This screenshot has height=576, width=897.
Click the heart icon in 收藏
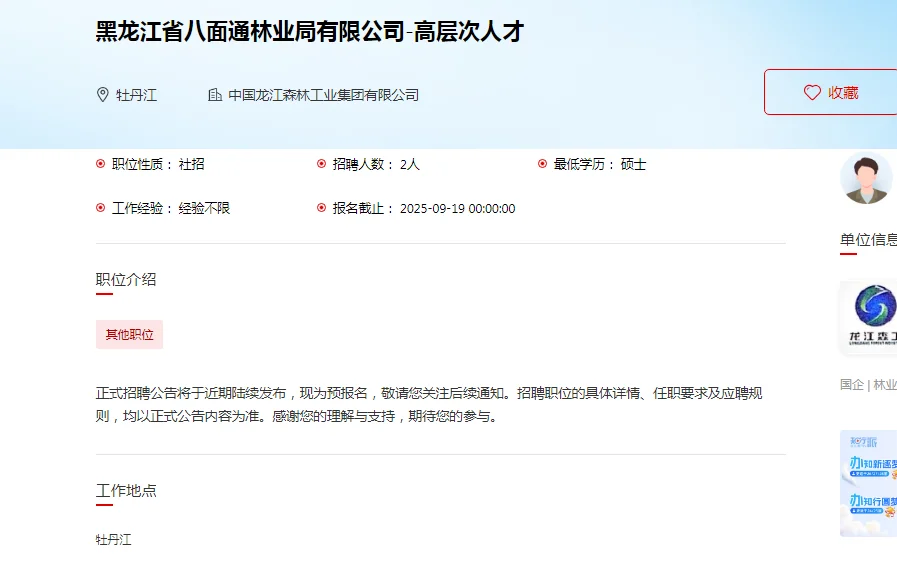click(812, 93)
